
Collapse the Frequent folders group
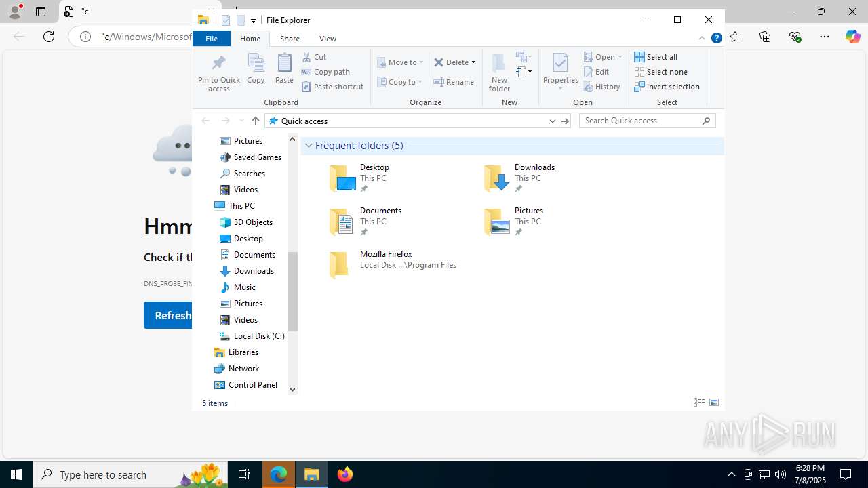point(309,146)
